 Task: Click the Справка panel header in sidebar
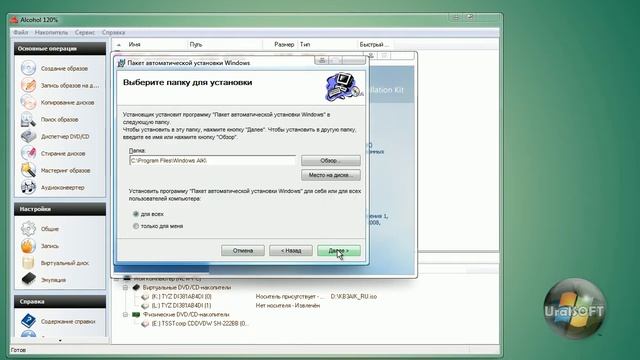[x=60, y=302]
